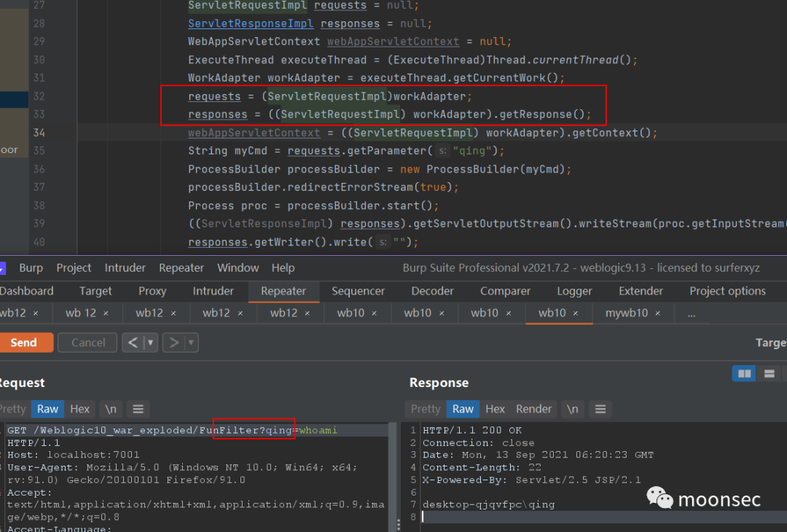Add new repeater tab via ellipsis
Image resolution: width=787 pixels, height=532 pixels.
pyautogui.click(x=691, y=313)
